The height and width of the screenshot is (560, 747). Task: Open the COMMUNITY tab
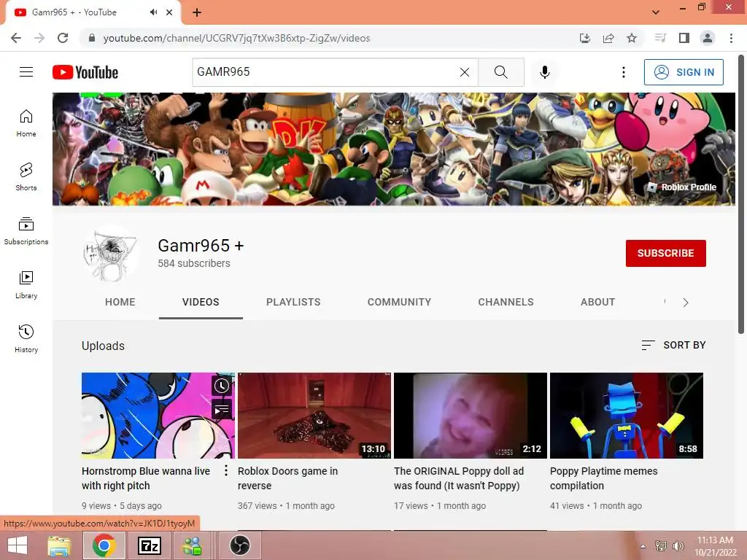pos(399,302)
